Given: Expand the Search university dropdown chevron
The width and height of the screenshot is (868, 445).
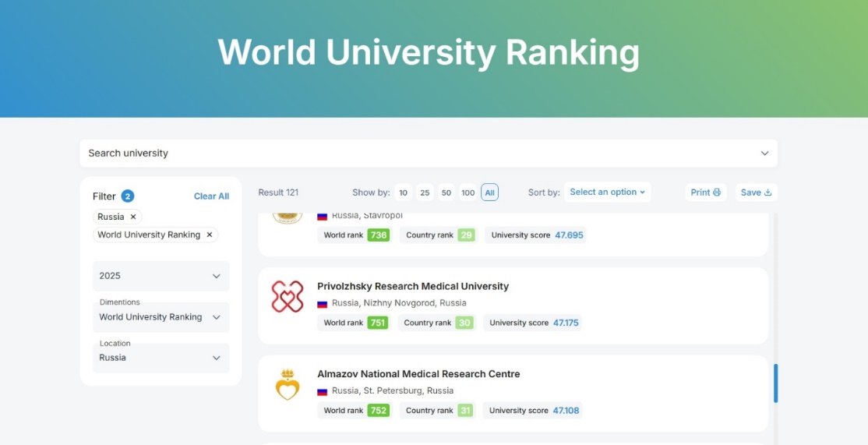Looking at the screenshot, I should click(x=764, y=154).
